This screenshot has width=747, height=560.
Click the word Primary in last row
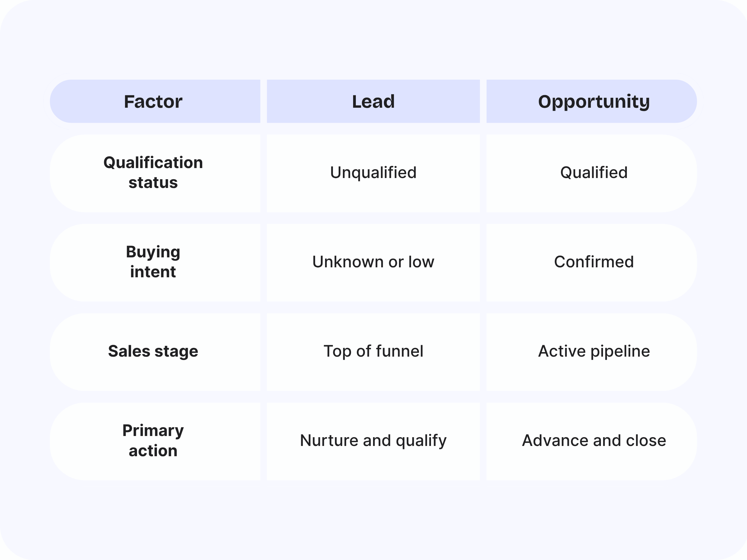pyautogui.click(x=153, y=431)
